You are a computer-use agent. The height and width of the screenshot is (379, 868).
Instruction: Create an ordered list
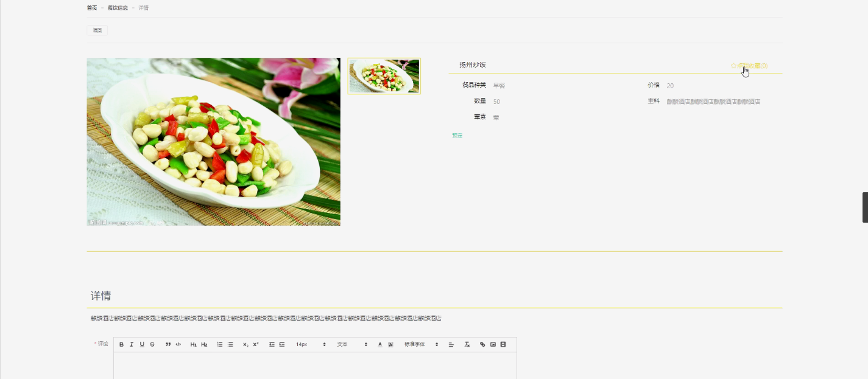pos(220,344)
